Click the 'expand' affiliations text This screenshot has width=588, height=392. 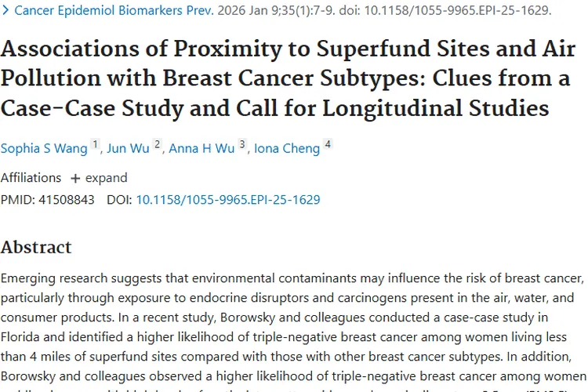pos(106,178)
